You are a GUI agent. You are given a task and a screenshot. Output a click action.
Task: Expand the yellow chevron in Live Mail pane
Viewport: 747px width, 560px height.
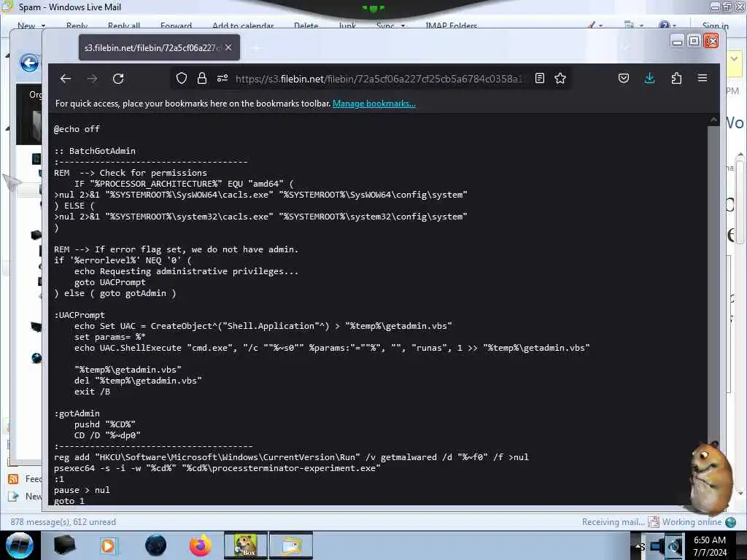[734, 59]
